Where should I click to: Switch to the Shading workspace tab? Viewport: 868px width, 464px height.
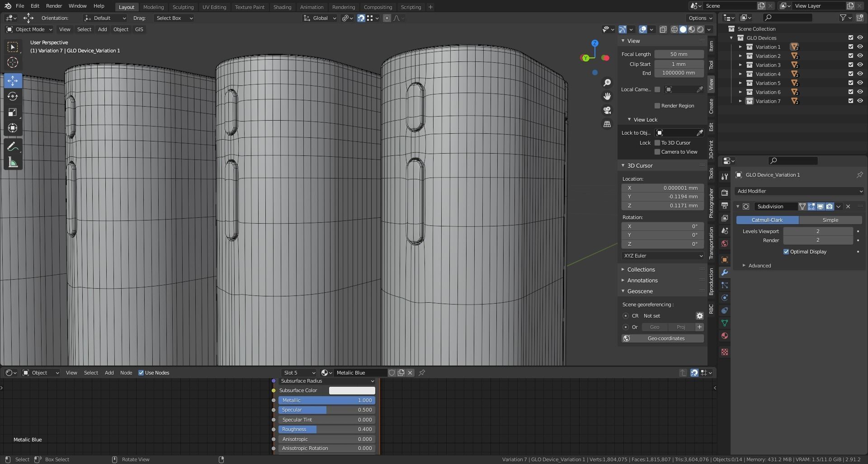(282, 7)
